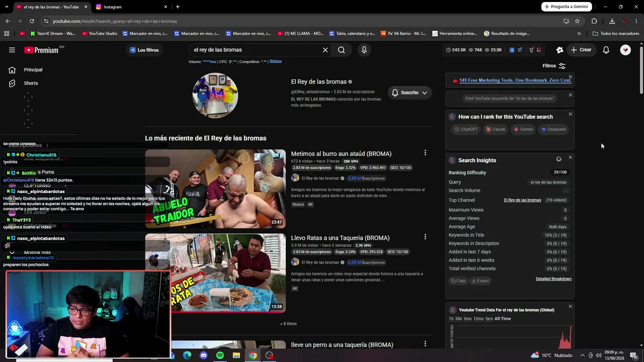Viewport: 644px width, 362px height.
Task: Open the El Rey de las bromas channel avatar
Action: pyautogui.click(x=215, y=96)
